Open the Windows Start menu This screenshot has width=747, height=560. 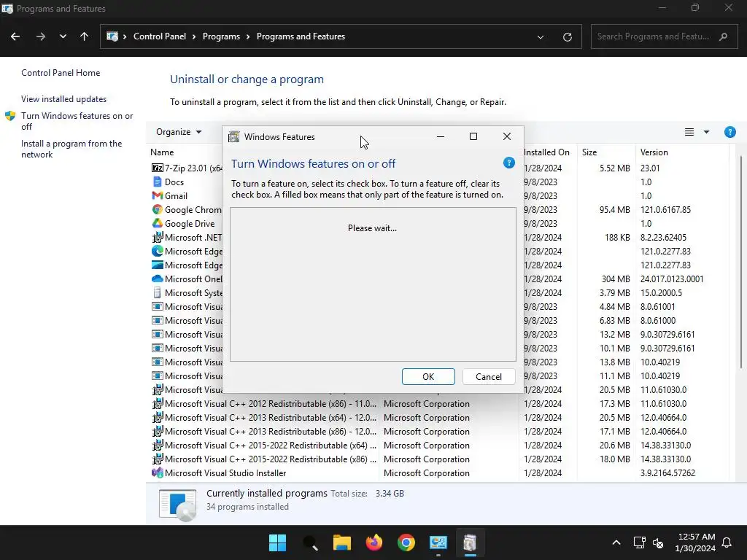point(277,542)
